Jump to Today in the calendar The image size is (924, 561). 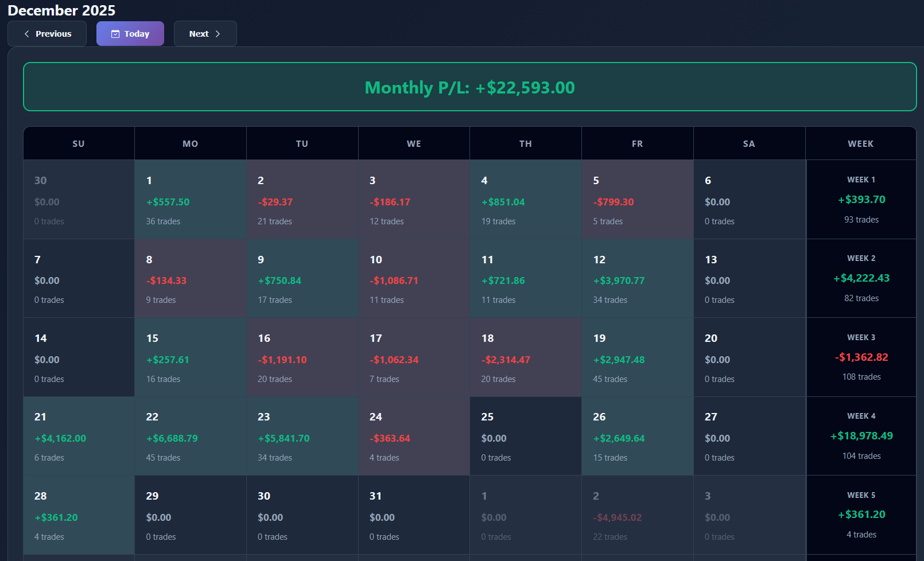[x=130, y=34]
